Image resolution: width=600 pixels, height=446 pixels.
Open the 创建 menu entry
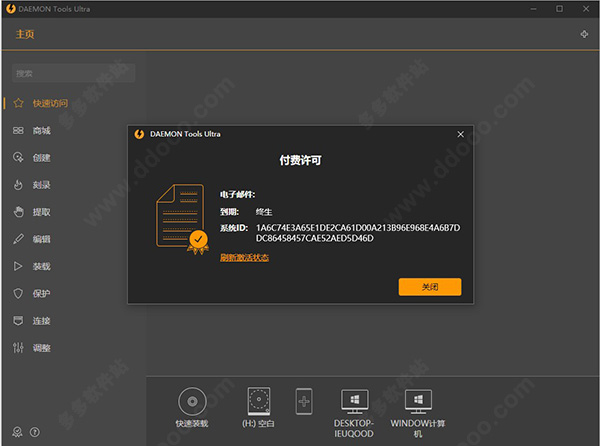coord(41,158)
